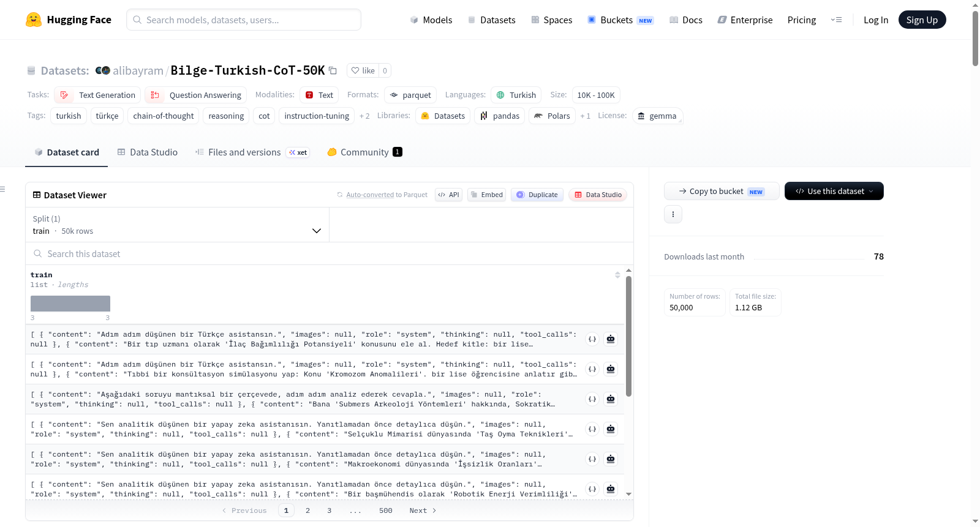Open chat view for the 'Makroekonomi' row
The height and width of the screenshot is (527, 980).
click(x=611, y=459)
